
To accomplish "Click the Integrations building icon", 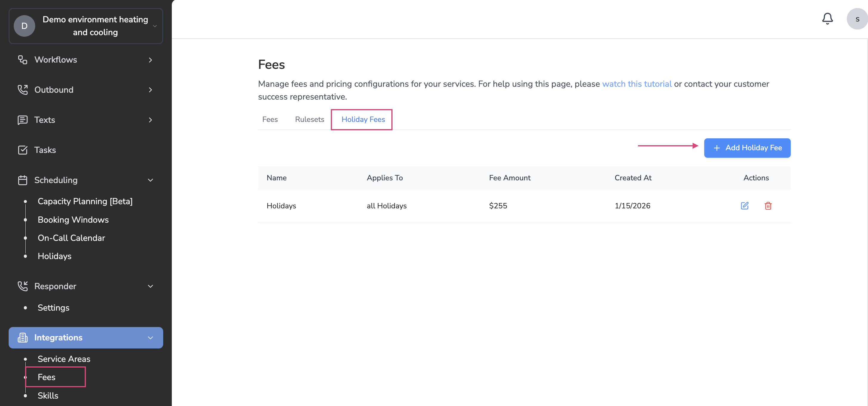I will point(23,337).
